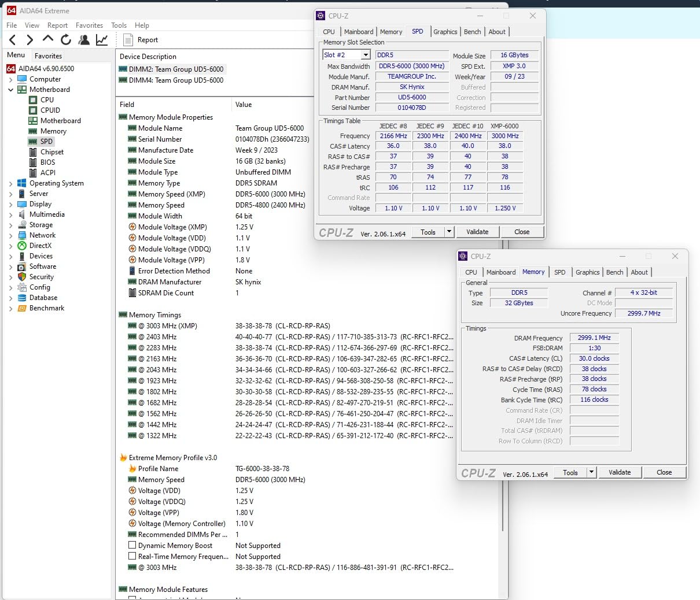Click the DRAM Frequency value 2999.1 MHz

pos(594,338)
